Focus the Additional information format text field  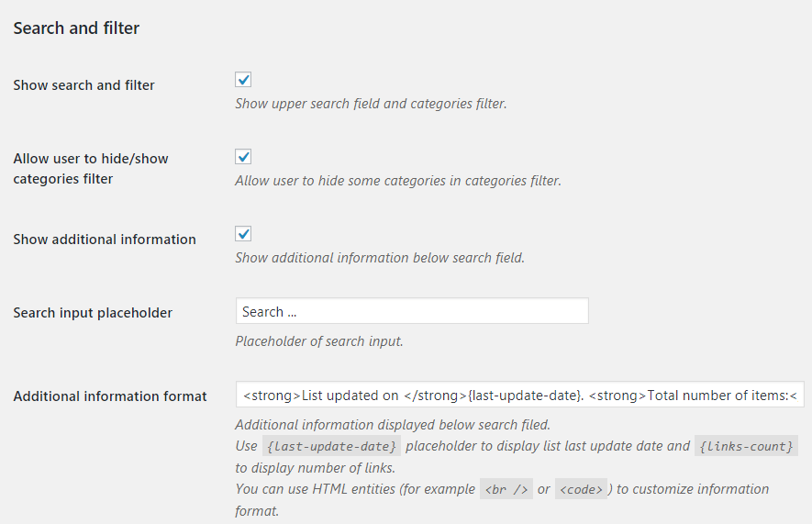519,395
